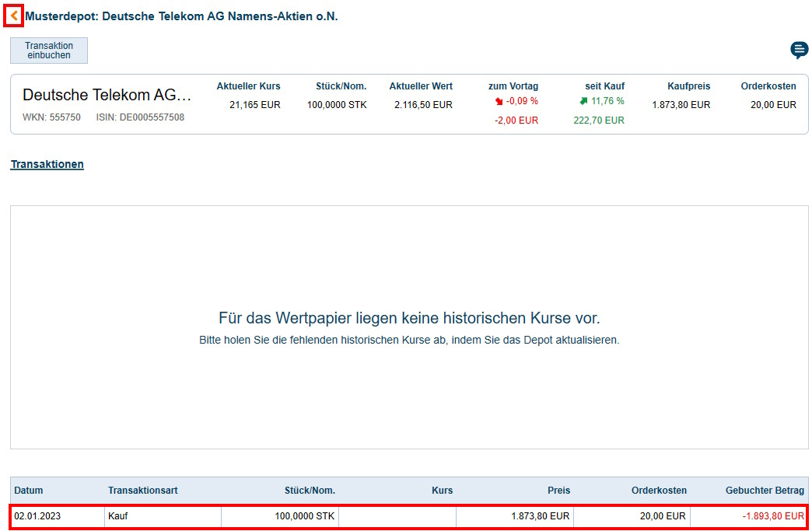
Task: Click the Aktueller Kurs value 21,165 EUR
Action: coord(255,105)
